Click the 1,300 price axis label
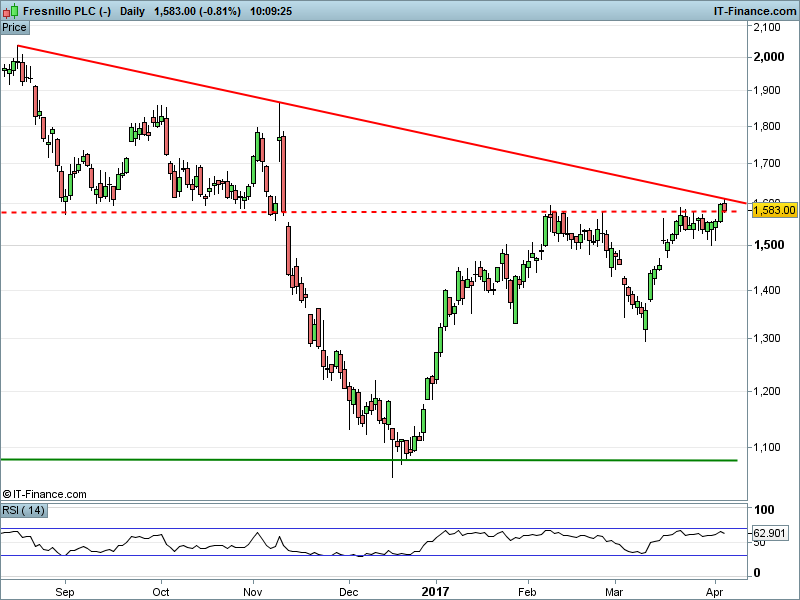 pos(767,338)
